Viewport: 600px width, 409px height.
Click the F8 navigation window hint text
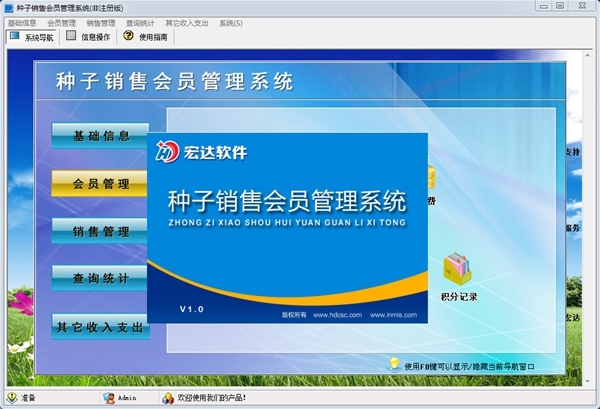469,367
